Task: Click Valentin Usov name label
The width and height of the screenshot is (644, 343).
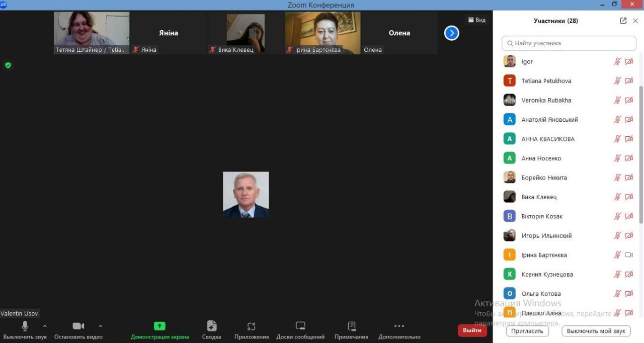Action: [x=19, y=313]
